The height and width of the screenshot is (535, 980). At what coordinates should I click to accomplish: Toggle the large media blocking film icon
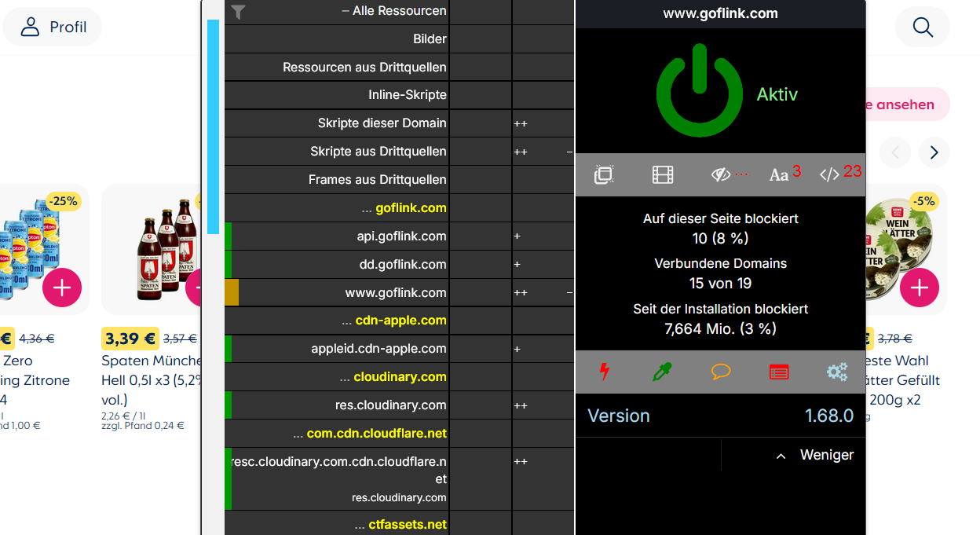pyautogui.click(x=663, y=174)
